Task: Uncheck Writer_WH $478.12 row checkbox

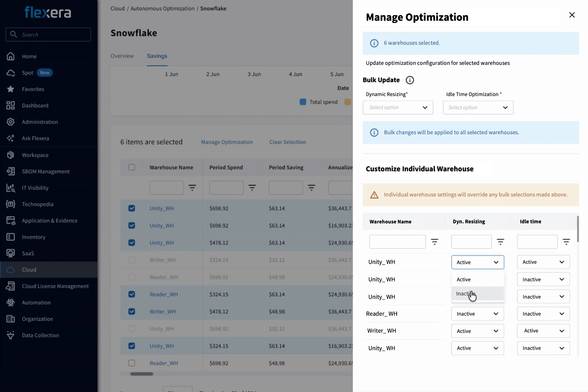Action: point(131,312)
